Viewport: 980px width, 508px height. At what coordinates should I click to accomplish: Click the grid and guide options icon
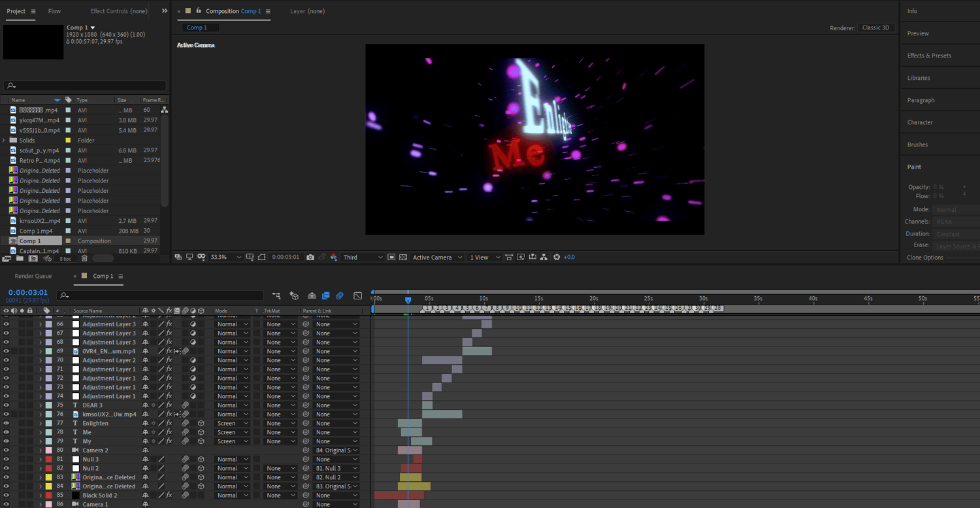point(250,258)
